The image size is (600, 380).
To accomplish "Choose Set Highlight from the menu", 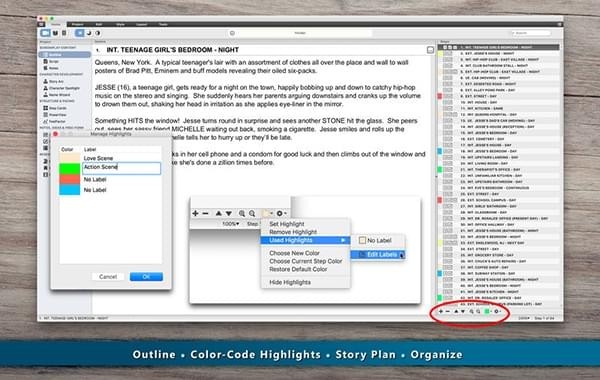I will click(287, 224).
